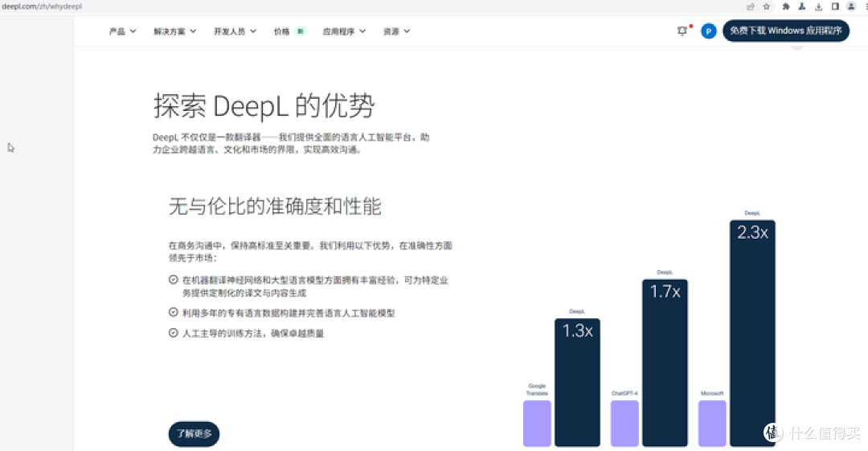Share this page via address bar icon
The height and width of the screenshot is (451, 868).
(750, 6)
